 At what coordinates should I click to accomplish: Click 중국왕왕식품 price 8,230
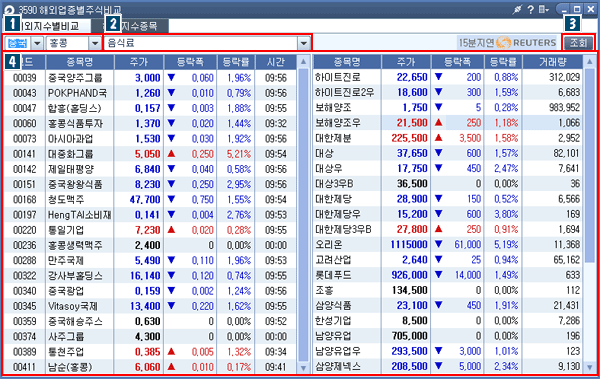(x=147, y=185)
